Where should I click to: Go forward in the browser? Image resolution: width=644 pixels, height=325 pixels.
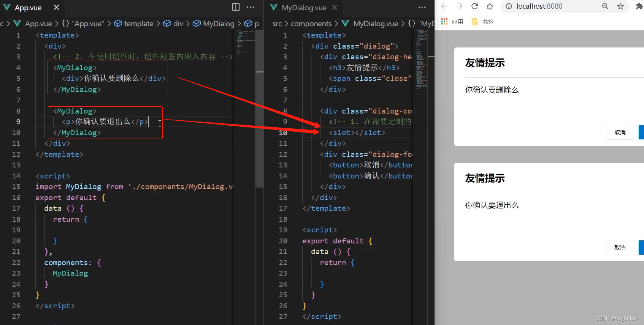(459, 6)
